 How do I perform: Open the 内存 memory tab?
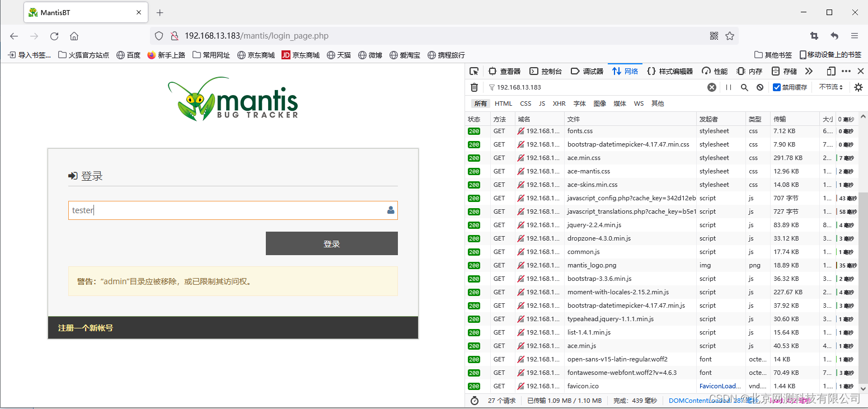pos(749,71)
